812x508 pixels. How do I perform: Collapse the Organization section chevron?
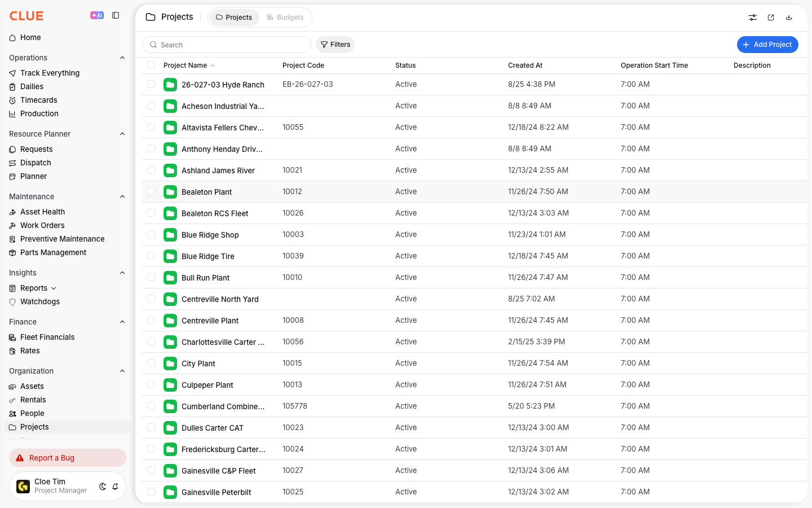[x=122, y=371]
